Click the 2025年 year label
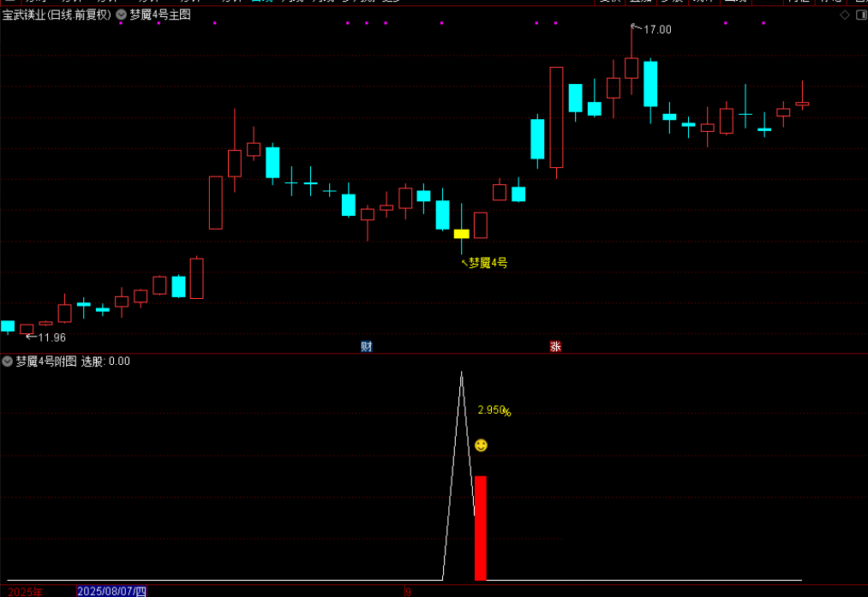The height and width of the screenshot is (597, 868). point(26,592)
